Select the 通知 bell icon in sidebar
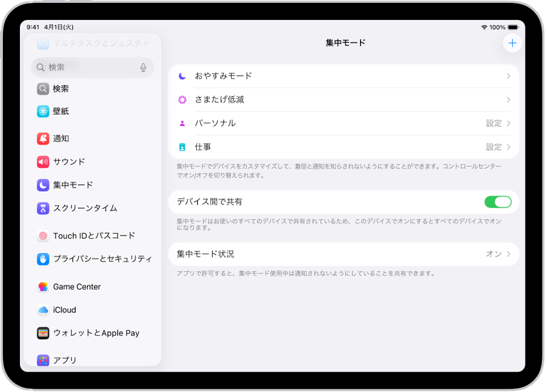The image size is (546, 392). click(x=43, y=138)
